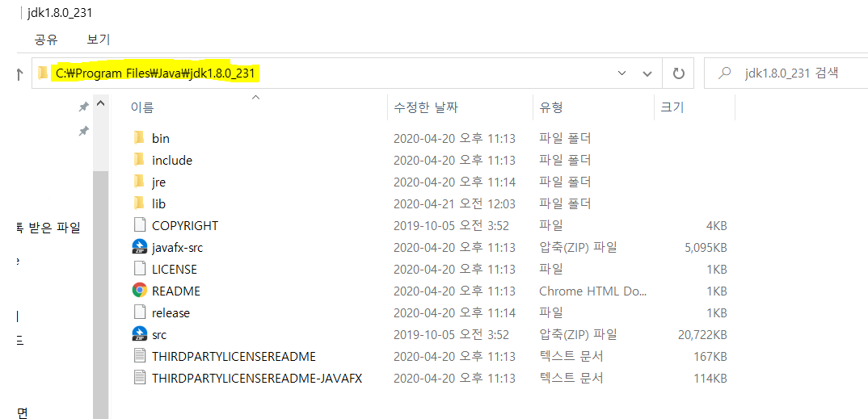The width and height of the screenshot is (868, 419).
Task: Click the THIRDPARTYLICENSEREADME-JAVAFX text document icon
Action: (x=140, y=378)
